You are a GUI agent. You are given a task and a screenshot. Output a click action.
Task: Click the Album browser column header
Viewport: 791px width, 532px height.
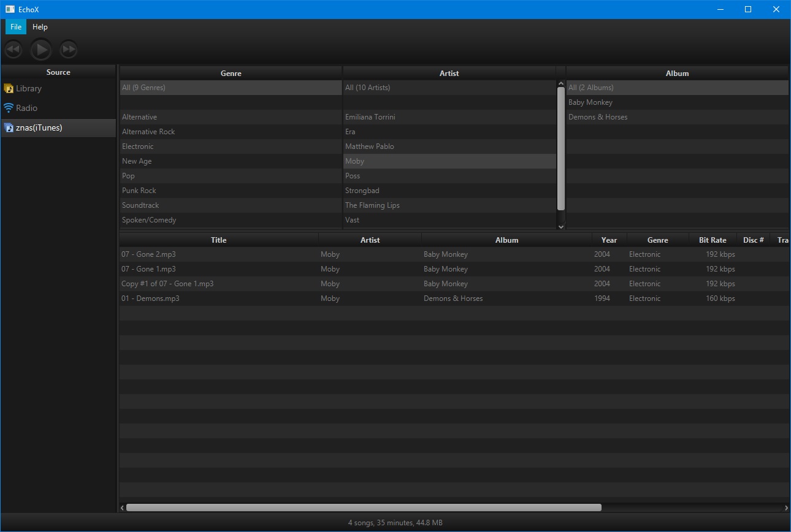[677, 73]
